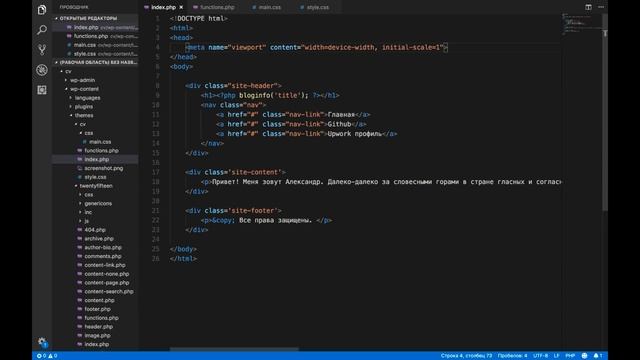The width and height of the screenshot is (640, 360).
Task: Open the Explorer view in activity bar
Action: pyautogui.click(x=42, y=10)
